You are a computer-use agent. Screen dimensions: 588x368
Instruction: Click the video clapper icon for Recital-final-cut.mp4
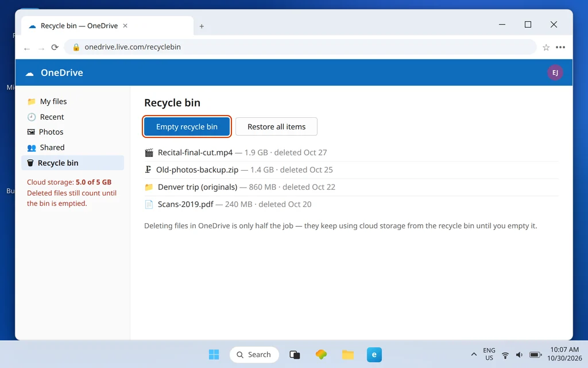point(149,152)
